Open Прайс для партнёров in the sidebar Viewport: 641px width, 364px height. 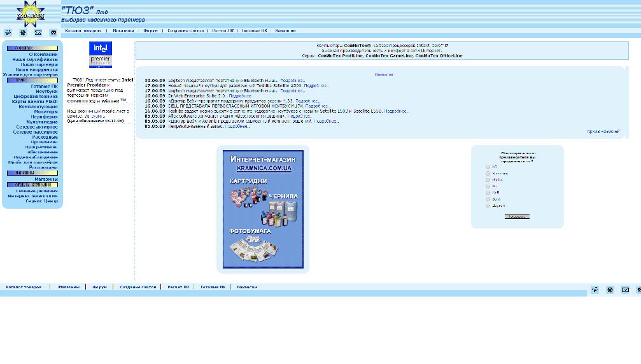32,162
